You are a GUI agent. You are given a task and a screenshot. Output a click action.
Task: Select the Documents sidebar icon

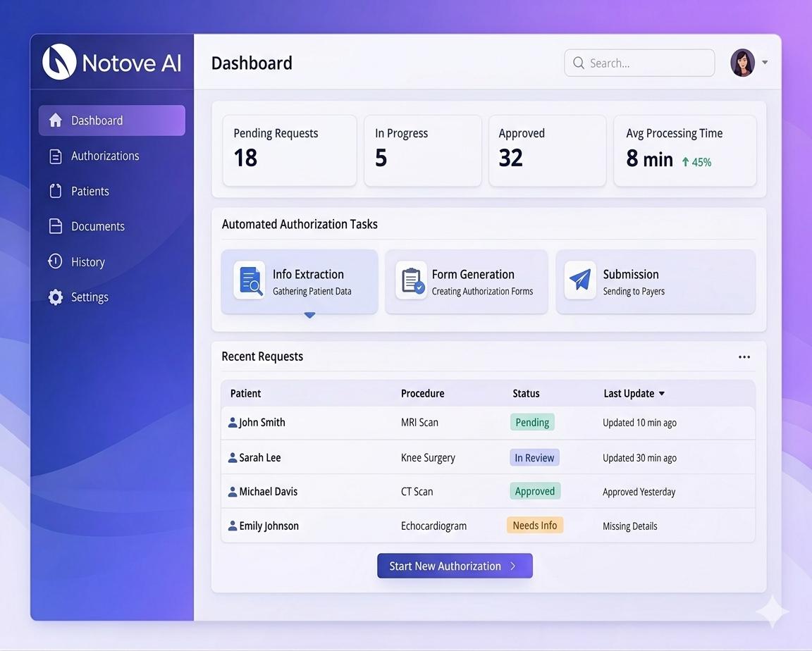(x=55, y=226)
